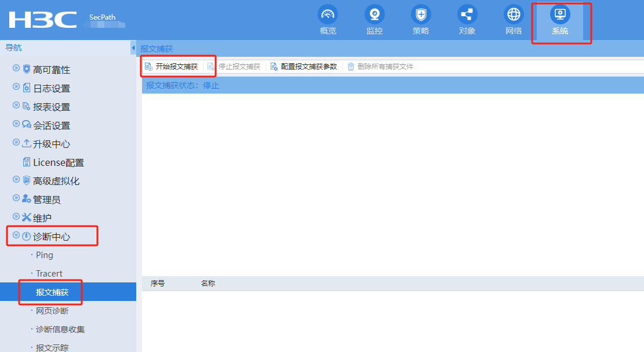Click the 名称 column header
Screen dimensions: 644x352
pos(208,284)
